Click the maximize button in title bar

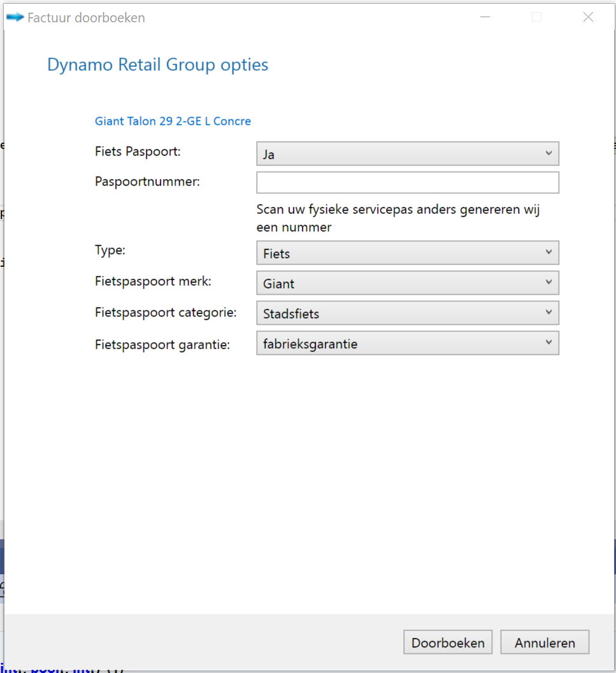pyautogui.click(x=536, y=17)
